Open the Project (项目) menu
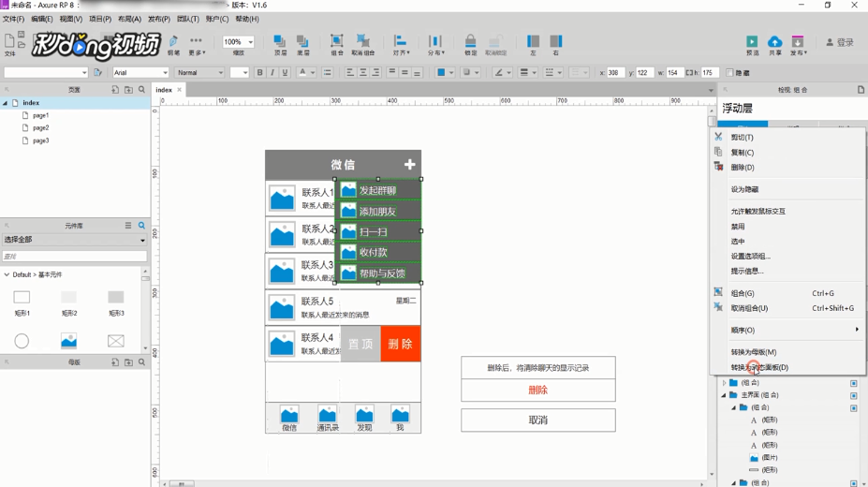 tap(100, 19)
